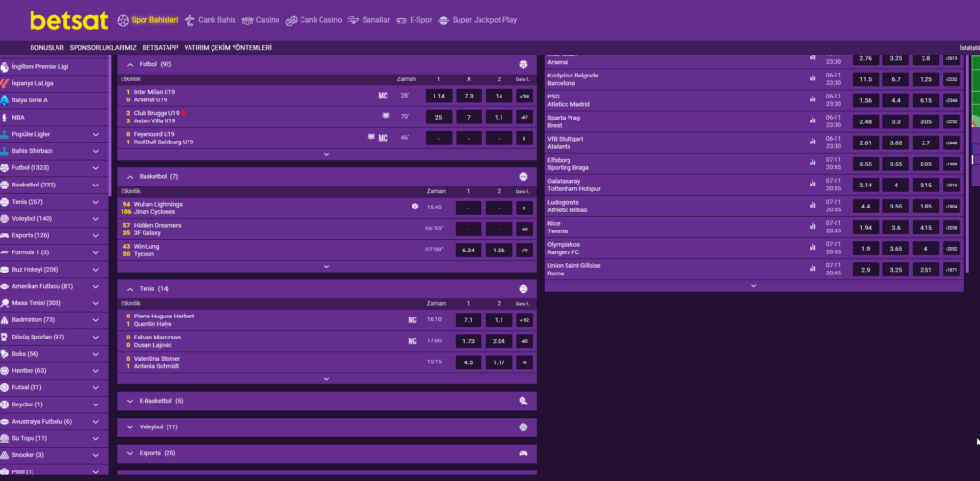Viewport: 980px width, 481px height.
Task: Open SPONSORLUKLARIMIZ link
Action: (103, 48)
